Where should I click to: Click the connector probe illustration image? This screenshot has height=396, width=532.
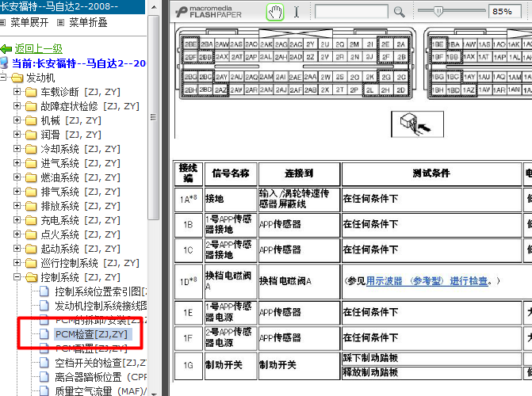coord(417,124)
